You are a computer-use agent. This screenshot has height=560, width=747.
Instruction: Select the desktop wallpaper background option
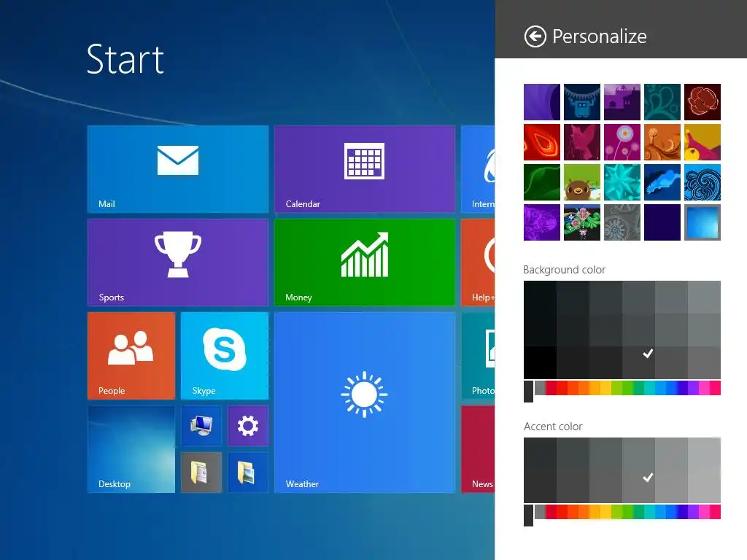coord(703,222)
